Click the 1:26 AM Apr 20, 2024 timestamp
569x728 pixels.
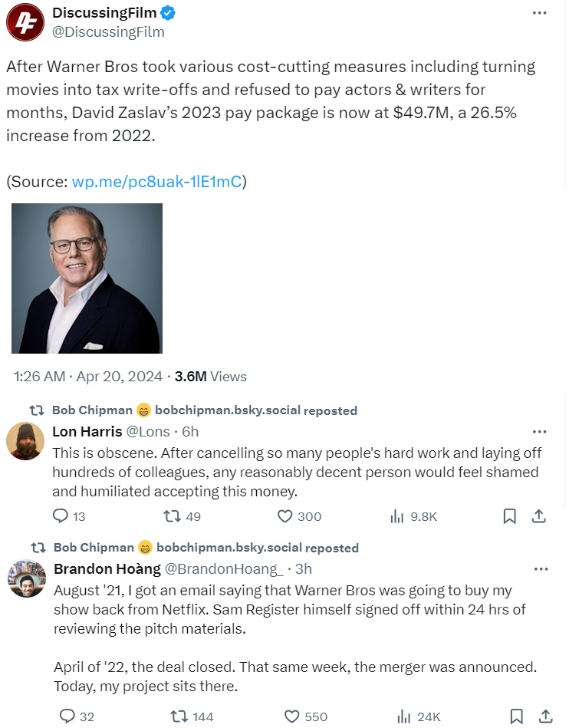point(88,376)
